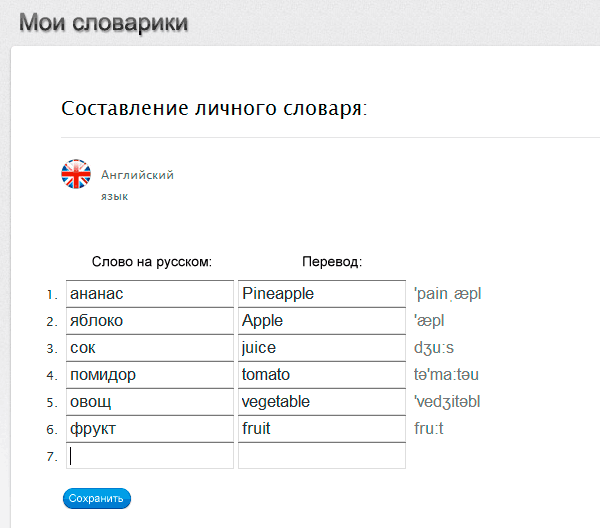Select the translation field with vegetable
The width and height of the screenshot is (600, 528).
[x=321, y=402]
